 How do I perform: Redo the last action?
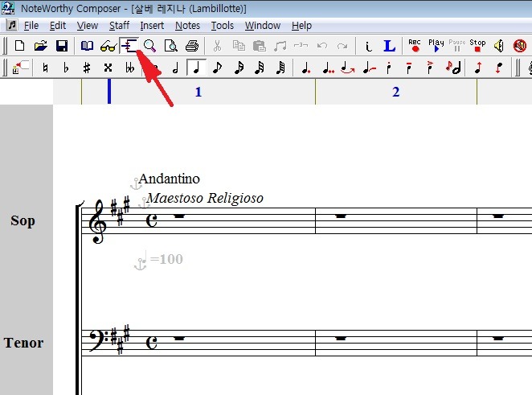(342, 46)
